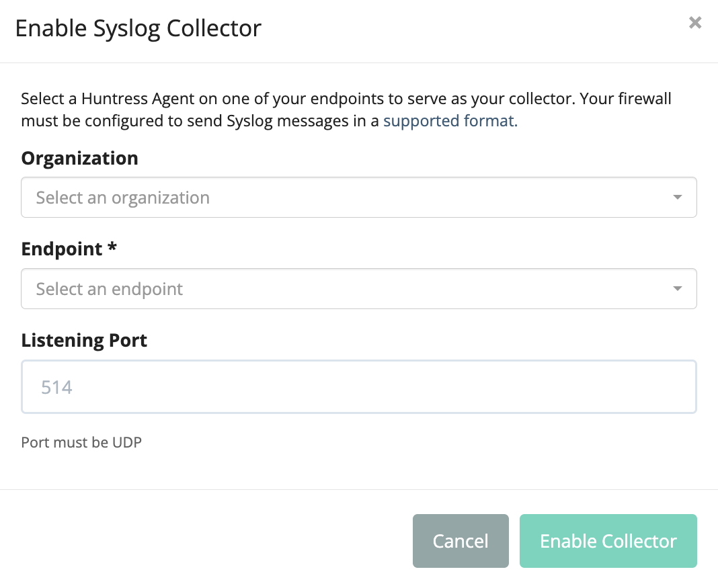The image size is (718, 588).
Task: Cancel the collector setup
Action: tap(461, 541)
